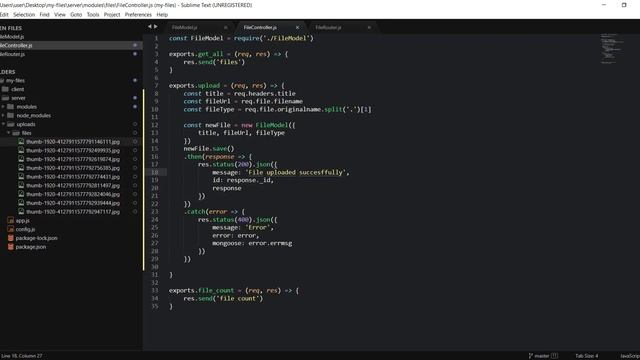The height and width of the screenshot is (360, 640).
Task: Expand the node_modules folder arrow
Action: 3,116
